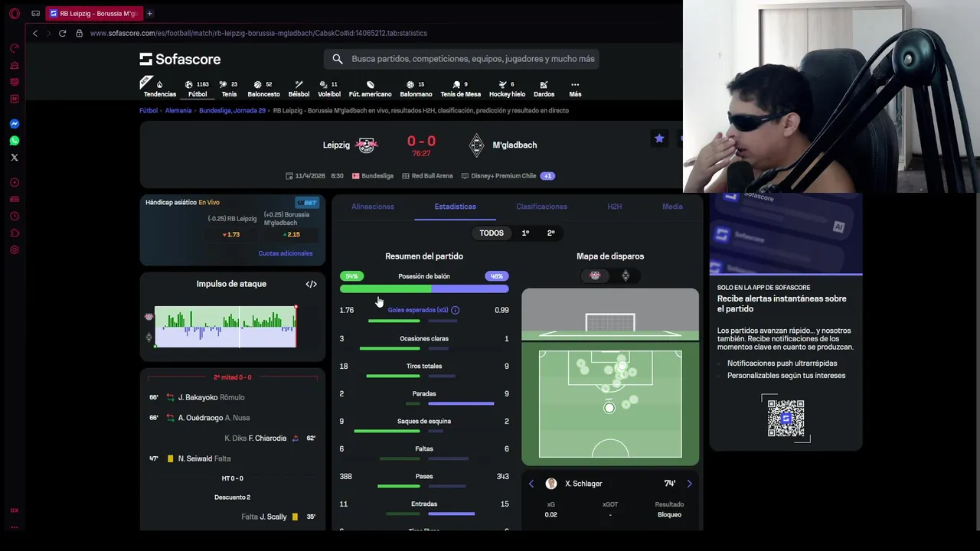The width and height of the screenshot is (980, 551).
Task: Click 2.15 odds for Borussia M'gladbach
Action: click(x=291, y=234)
